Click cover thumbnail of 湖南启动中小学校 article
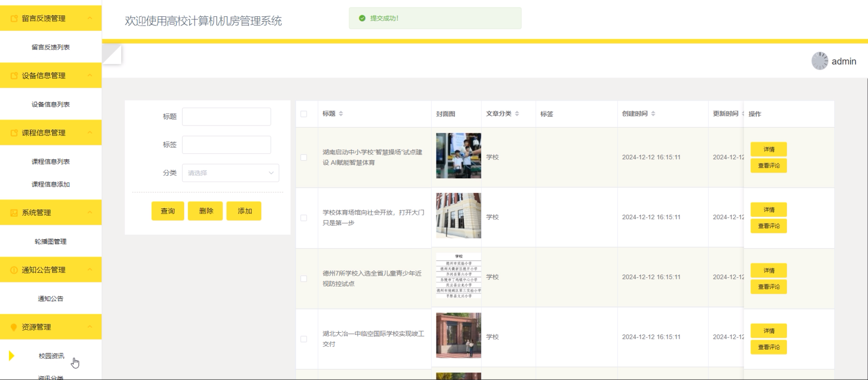 (x=458, y=155)
